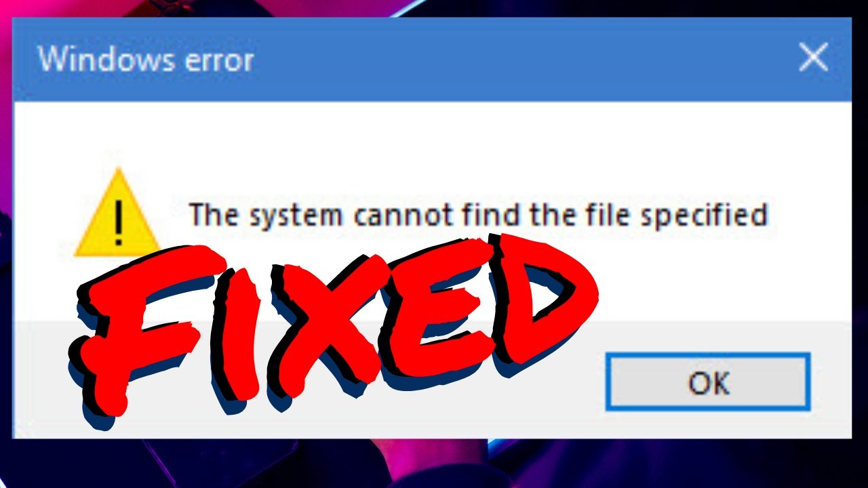Click the red letter D in FIXED
Viewport: 868px width, 488px height.
click(539, 305)
